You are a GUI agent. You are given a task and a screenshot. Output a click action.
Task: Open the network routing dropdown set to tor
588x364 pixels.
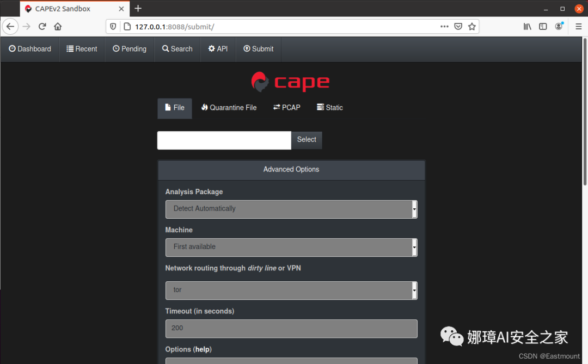(291, 291)
